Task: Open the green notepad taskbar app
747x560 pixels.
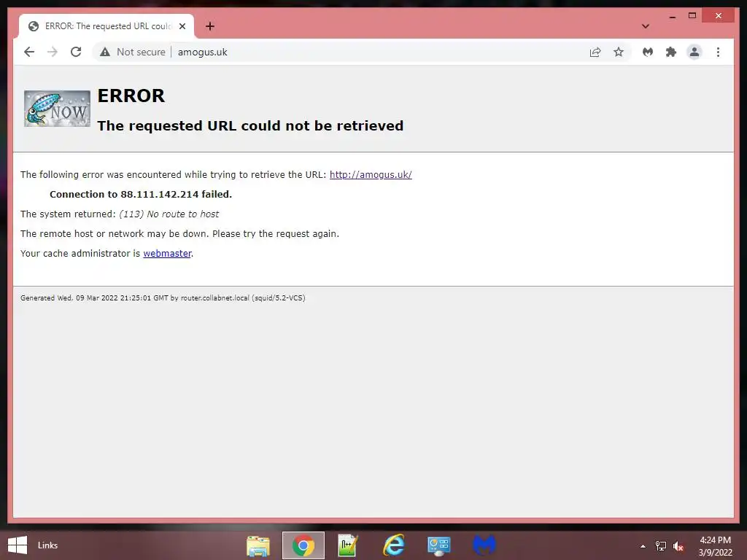Action: (348, 545)
